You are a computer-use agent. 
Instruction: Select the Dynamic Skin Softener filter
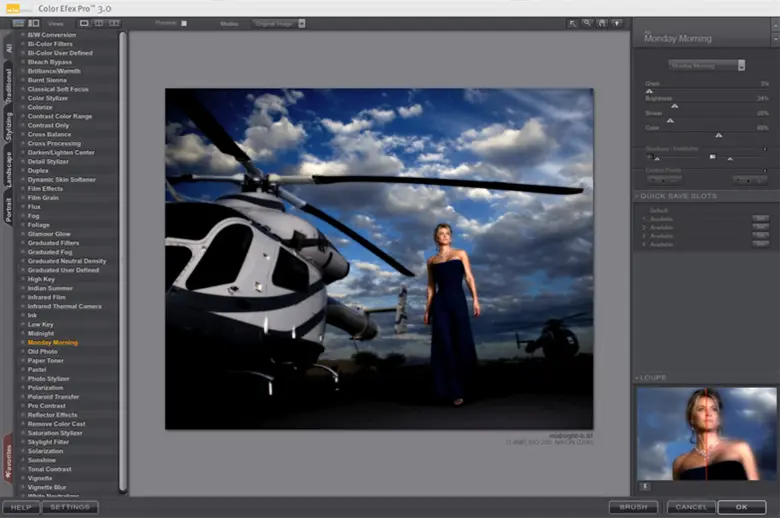pos(62,180)
